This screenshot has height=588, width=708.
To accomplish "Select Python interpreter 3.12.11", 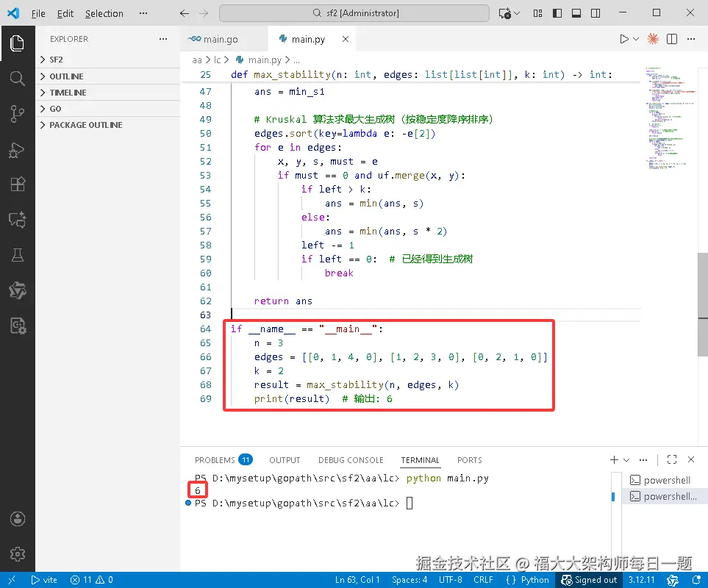I will coord(641,580).
